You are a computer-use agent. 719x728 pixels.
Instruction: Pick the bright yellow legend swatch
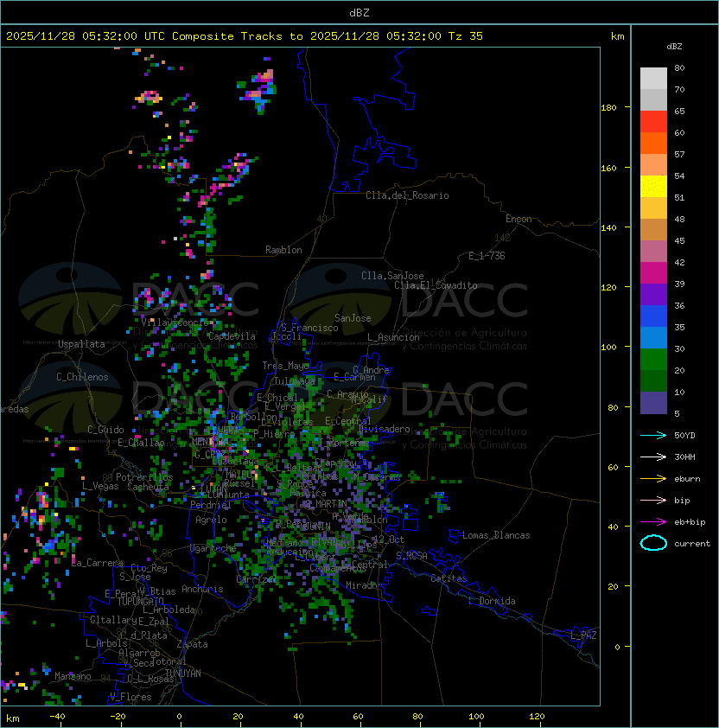(653, 186)
